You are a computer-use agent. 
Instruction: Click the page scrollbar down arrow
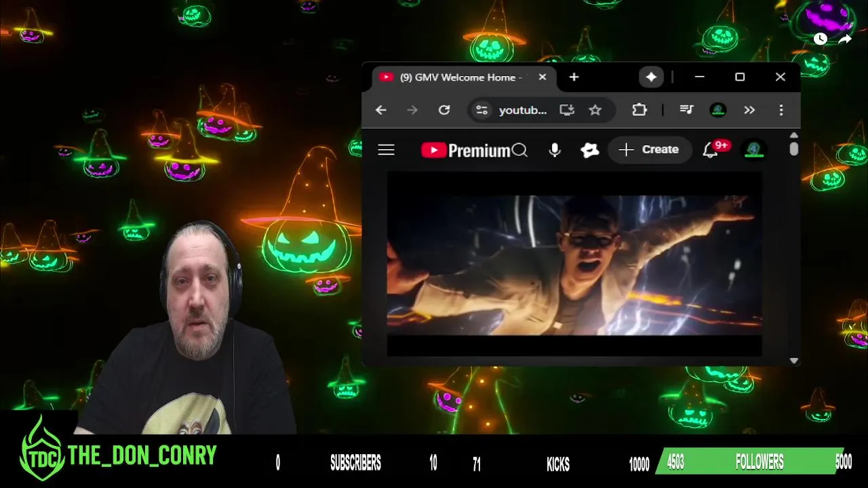pos(794,361)
